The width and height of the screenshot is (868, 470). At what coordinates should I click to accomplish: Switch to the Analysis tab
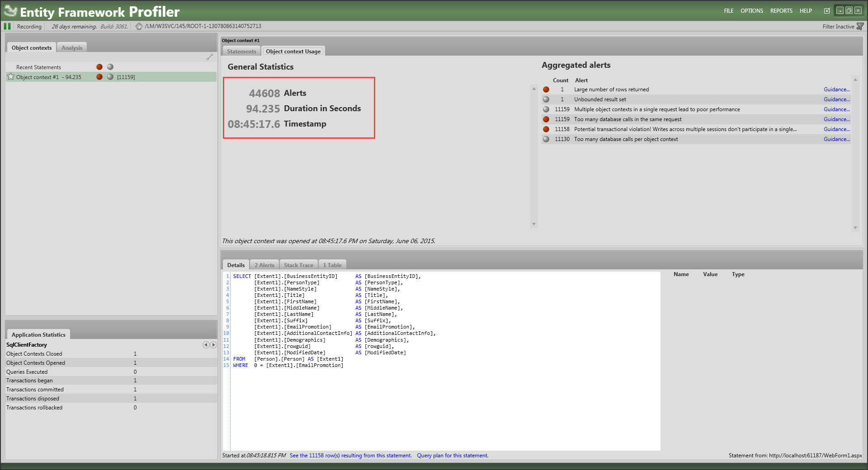point(72,48)
